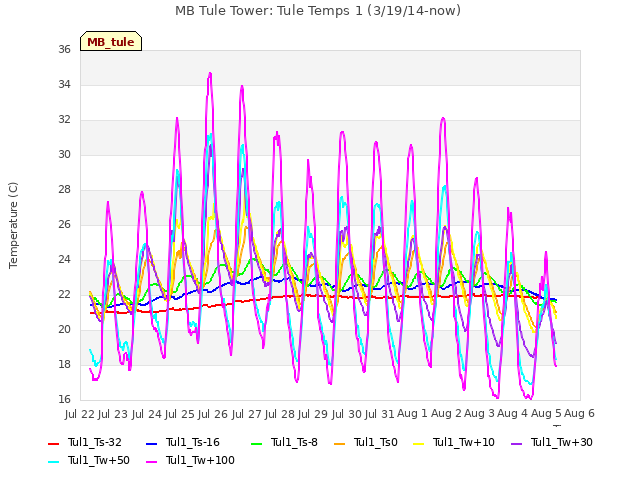Click the Temperature (C) axis label
The image size is (640, 480).
pos(13,225)
